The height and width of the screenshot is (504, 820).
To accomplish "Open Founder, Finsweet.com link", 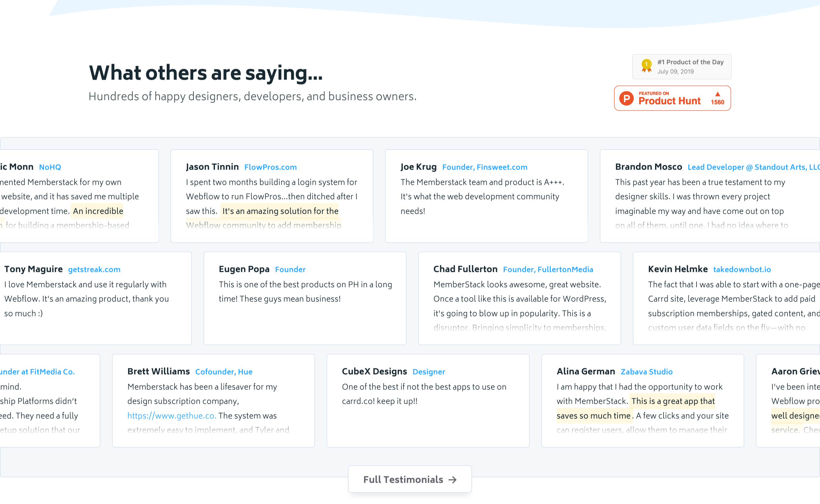I will point(485,167).
